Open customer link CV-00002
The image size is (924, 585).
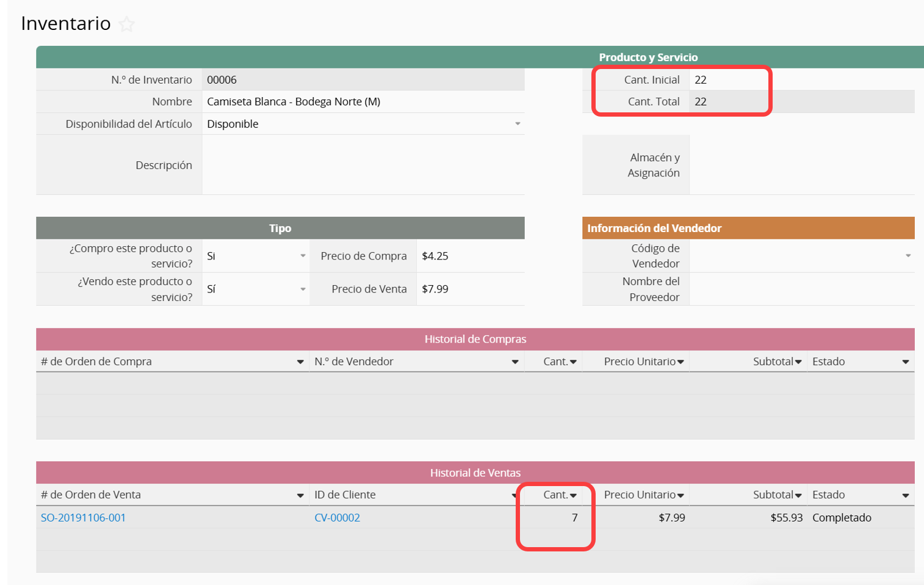[337, 518]
